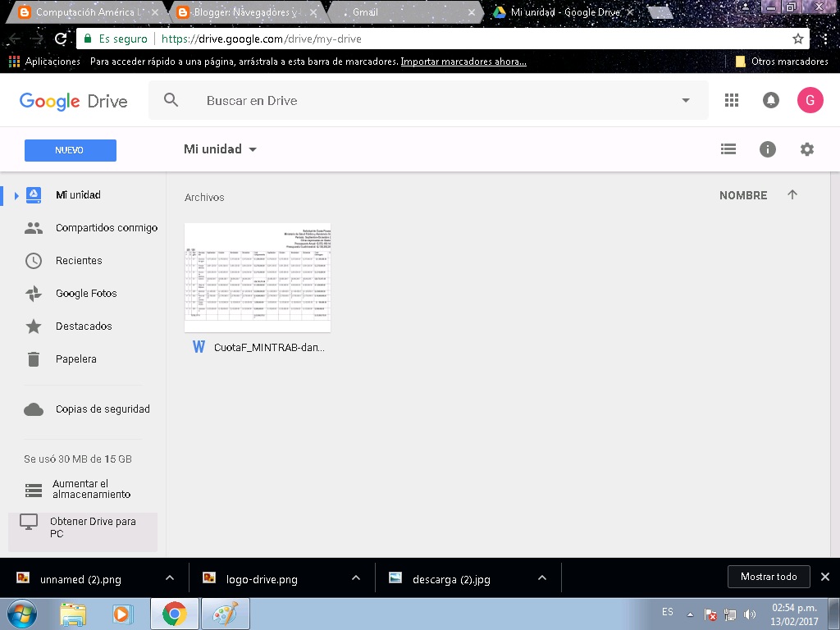
Task: Toggle the details panel info icon
Action: 767,148
